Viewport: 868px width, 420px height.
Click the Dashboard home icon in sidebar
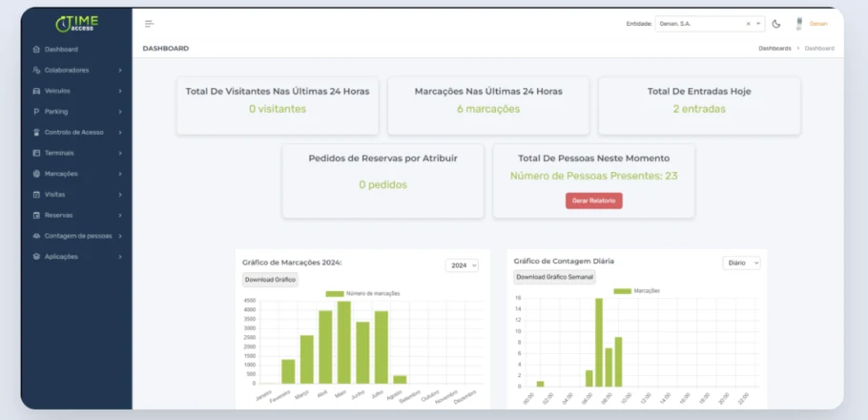point(36,50)
